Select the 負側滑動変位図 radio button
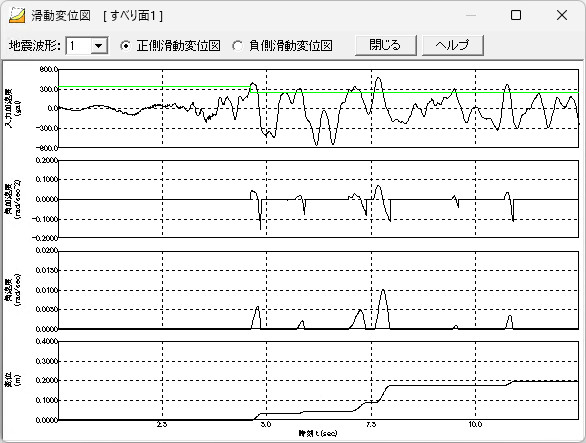This screenshot has height=443, width=586. point(237,46)
